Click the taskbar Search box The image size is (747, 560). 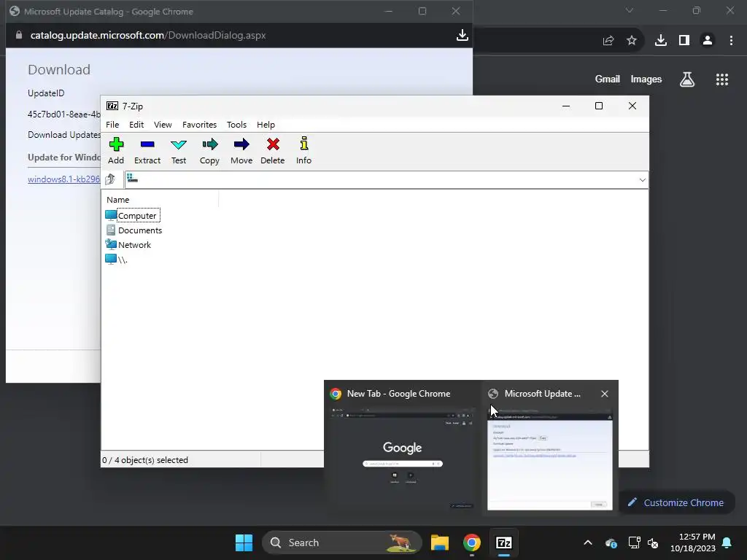click(342, 542)
